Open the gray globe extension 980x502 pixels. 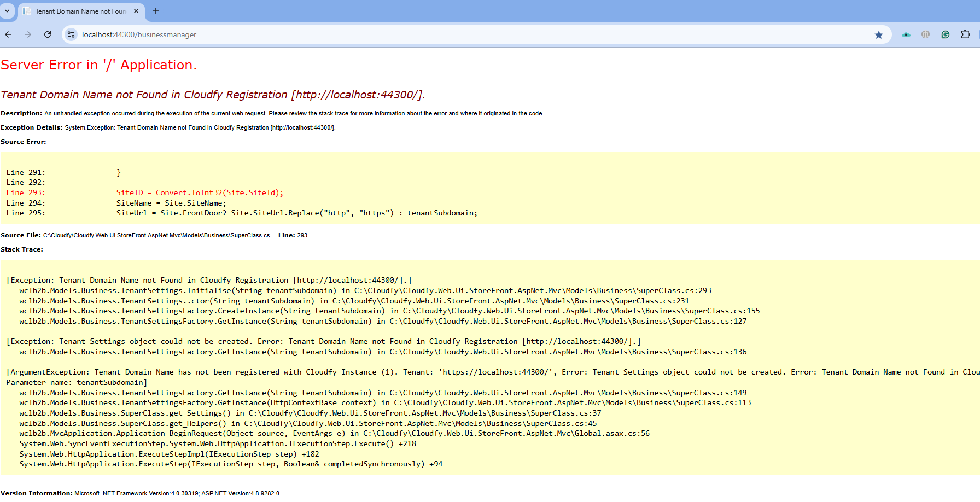point(925,34)
